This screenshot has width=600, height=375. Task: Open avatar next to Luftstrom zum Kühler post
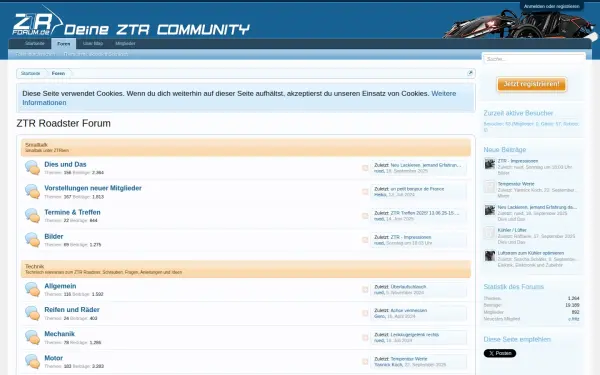click(x=490, y=256)
